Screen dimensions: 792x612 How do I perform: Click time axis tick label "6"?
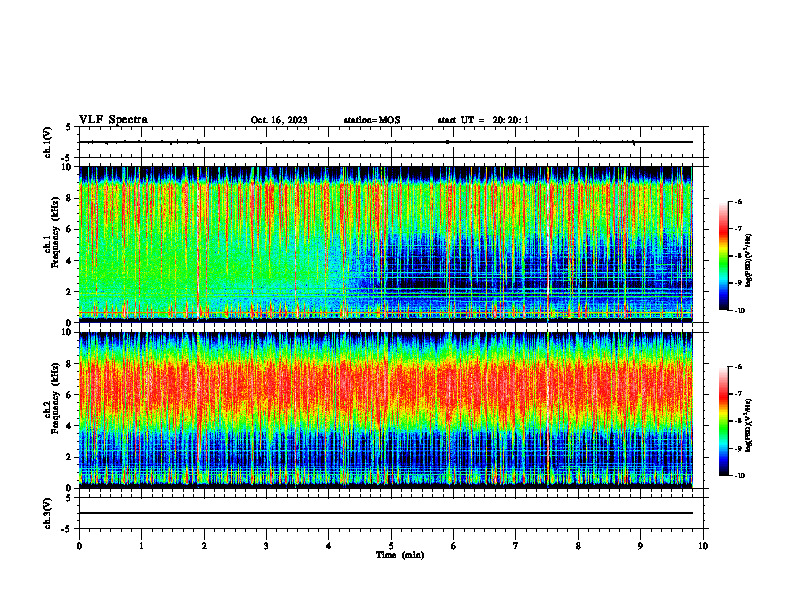pos(454,546)
